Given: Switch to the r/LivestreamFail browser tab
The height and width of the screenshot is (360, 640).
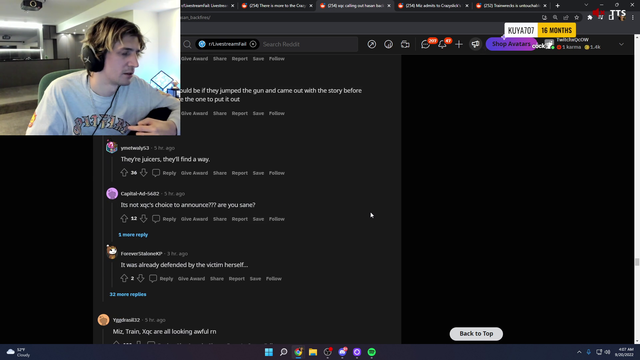Looking at the screenshot, I should click(x=208, y=6).
